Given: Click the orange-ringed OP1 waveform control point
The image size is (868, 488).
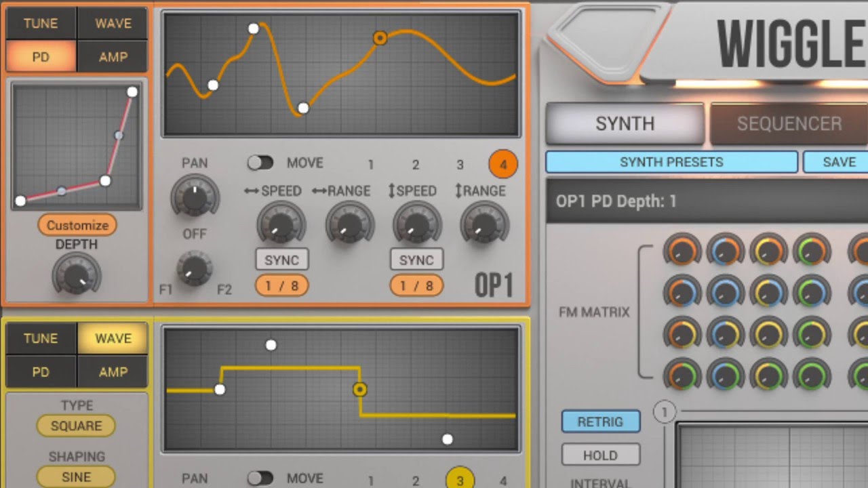Looking at the screenshot, I should pyautogui.click(x=380, y=38).
